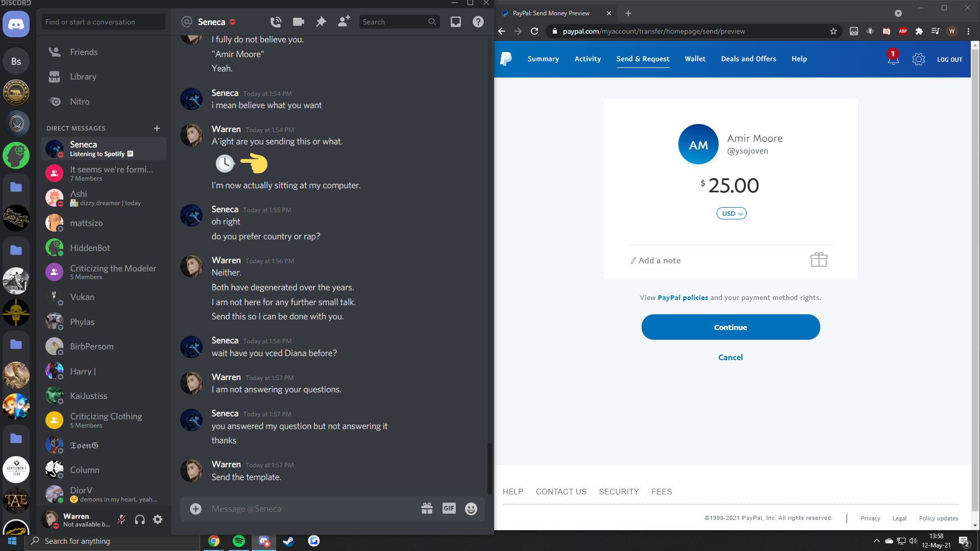Screen dimensions: 980x551
Task: Open the DM with Vukan
Action: pyautogui.click(x=104, y=297)
